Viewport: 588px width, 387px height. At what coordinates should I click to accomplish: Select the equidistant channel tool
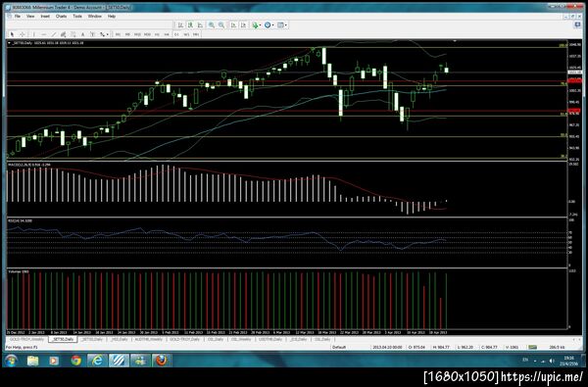coord(63,34)
